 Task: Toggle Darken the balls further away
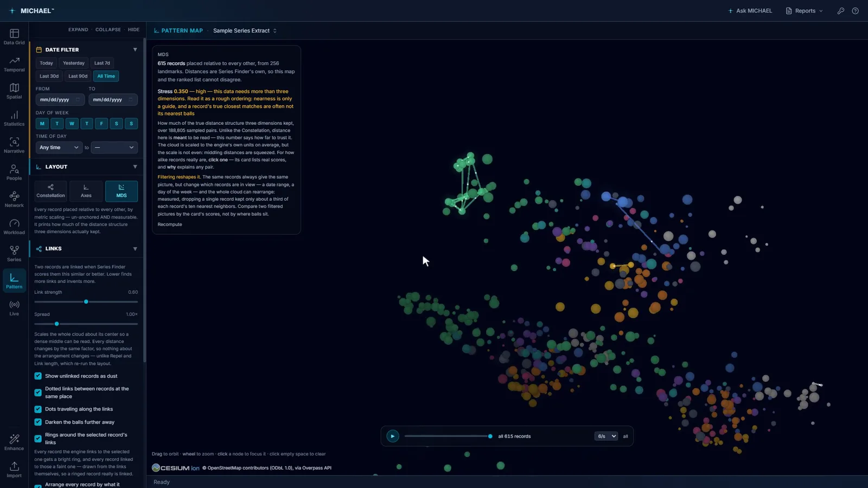point(38,422)
